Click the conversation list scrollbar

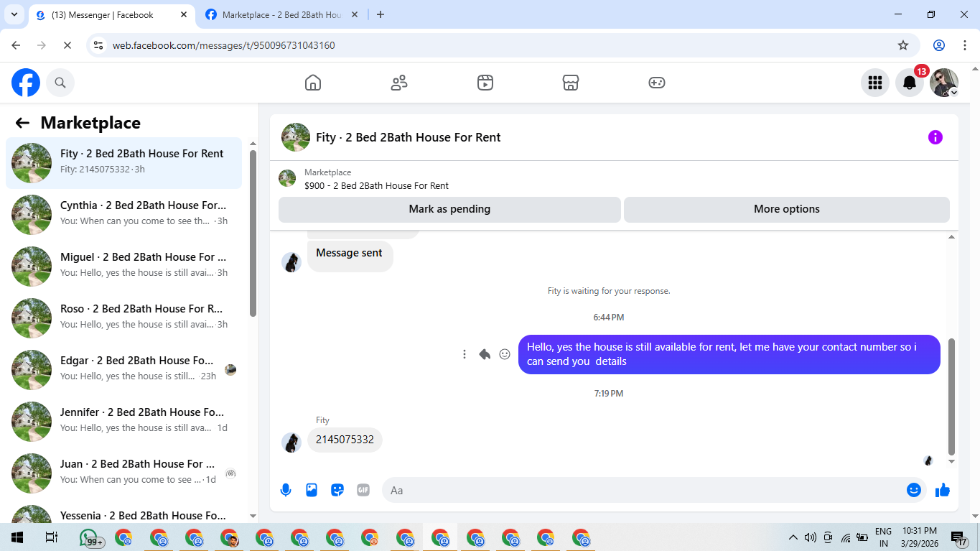(x=253, y=233)
